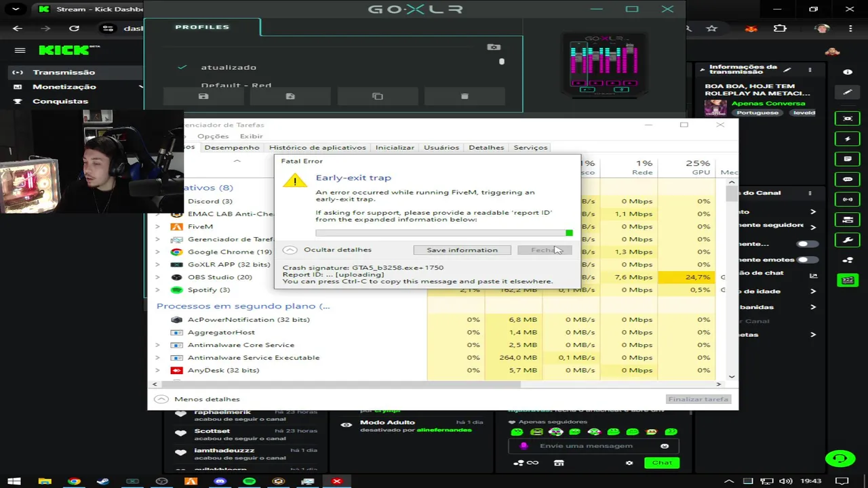Image resolution: width=868 pixels, height=488 pixels.
Task: Toggle the emotes-only switch
Action: point(806,260)
